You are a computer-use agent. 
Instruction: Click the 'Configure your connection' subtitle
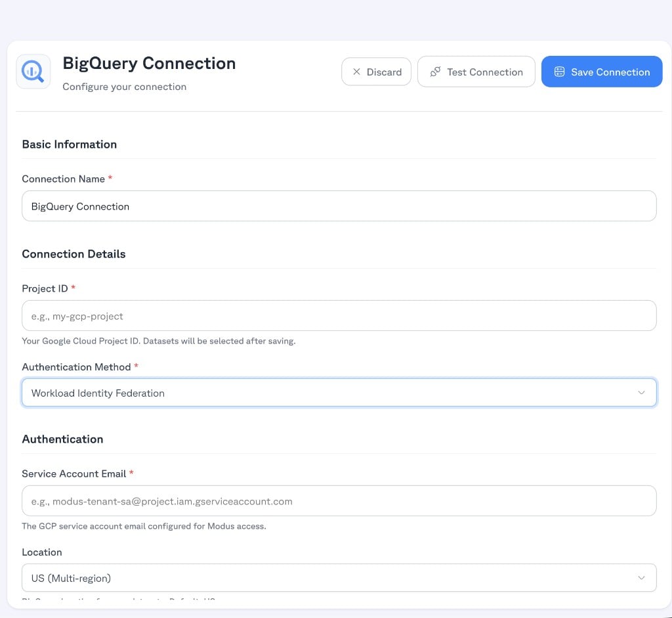point(124,87)
